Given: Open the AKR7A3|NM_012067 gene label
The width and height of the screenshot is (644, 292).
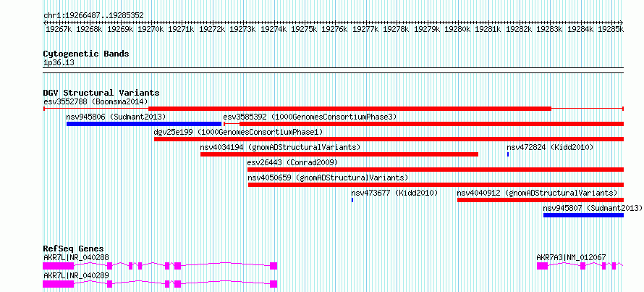Looking at the screenshot, I should coord(572,257).
